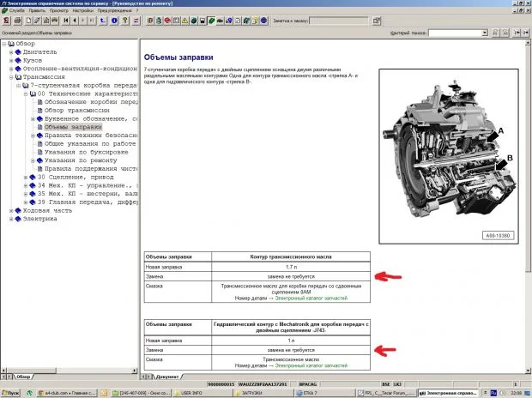
Task: Click the document icon beside Обзор трансмиссии
Action: tap(39, 110)
